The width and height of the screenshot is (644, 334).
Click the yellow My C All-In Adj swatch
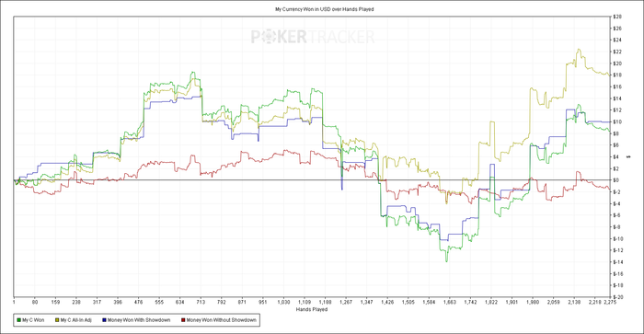(57, 320)
